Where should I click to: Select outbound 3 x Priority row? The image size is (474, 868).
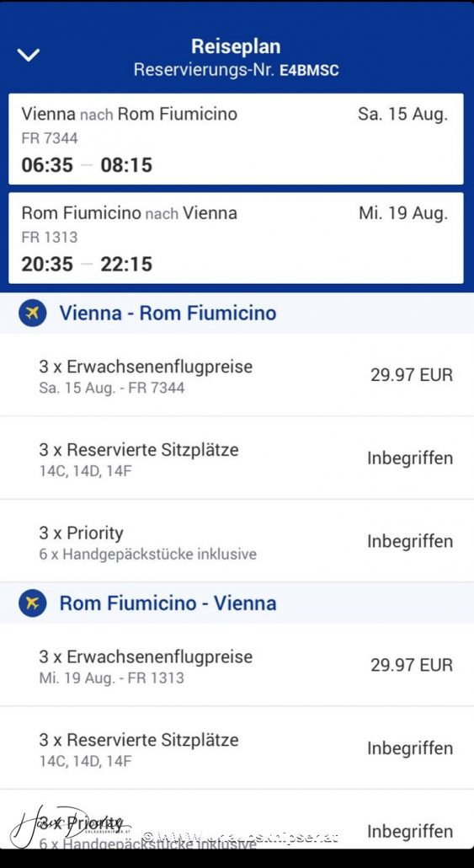[237, 541]
